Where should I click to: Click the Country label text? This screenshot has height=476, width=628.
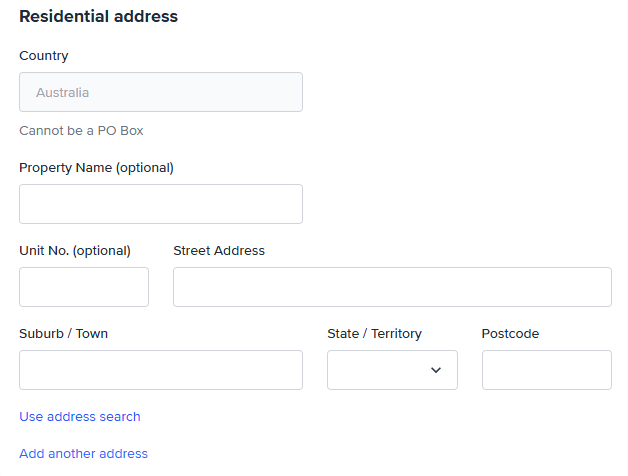pyautogui.click(x=44, y=56)
